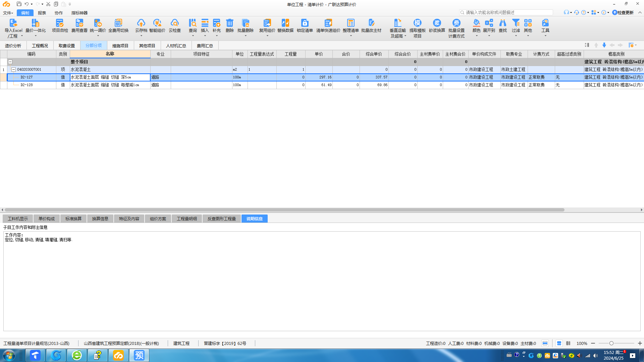
Task: Click the 颜色 paint bucket icon
Action: (476, 23)
